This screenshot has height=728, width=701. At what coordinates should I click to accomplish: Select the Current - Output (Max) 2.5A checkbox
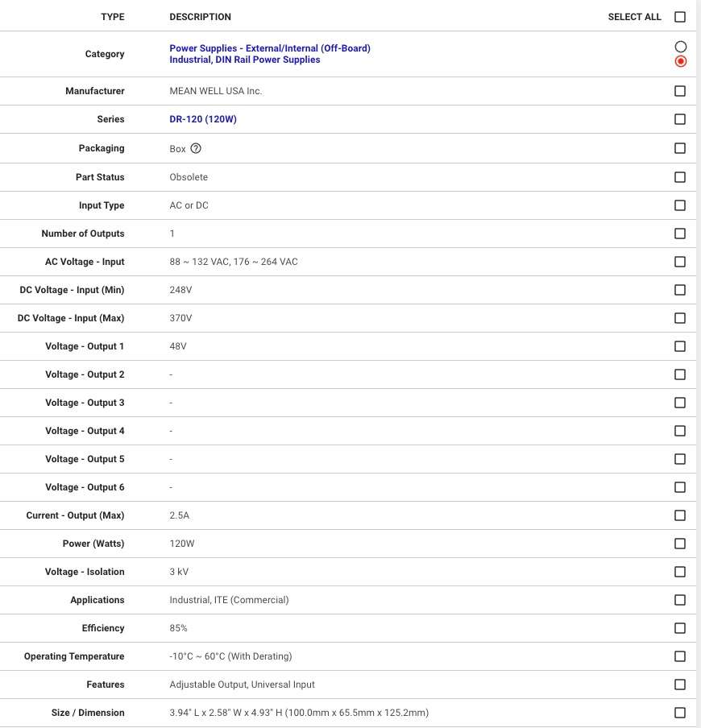point(680,515)
